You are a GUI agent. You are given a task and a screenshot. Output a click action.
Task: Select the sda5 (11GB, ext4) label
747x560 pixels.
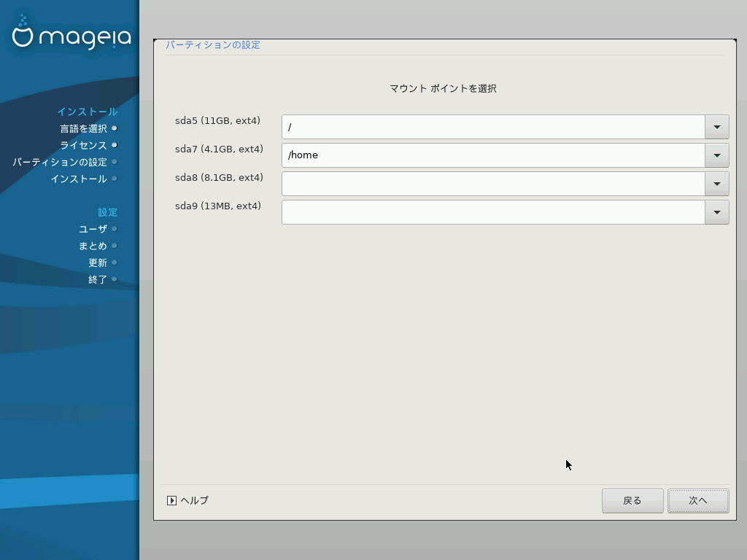(217, 121)
